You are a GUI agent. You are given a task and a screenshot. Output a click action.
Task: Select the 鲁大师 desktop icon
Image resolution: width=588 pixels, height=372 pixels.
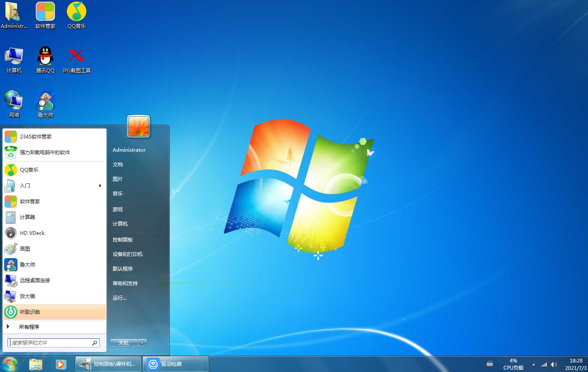[45, 104]
